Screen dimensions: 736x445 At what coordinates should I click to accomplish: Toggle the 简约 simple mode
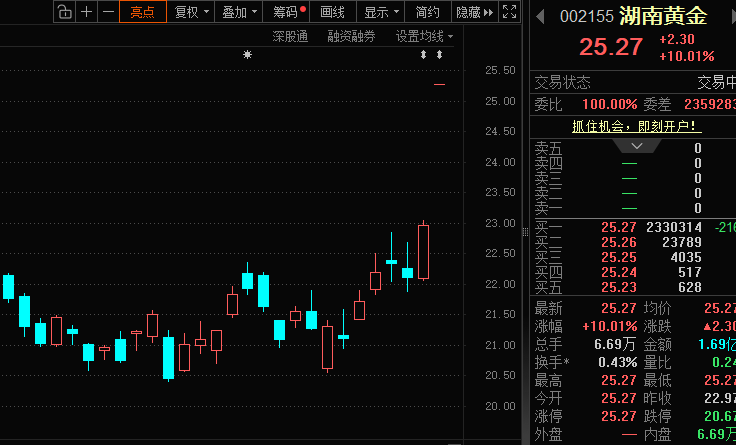[427, 12]
